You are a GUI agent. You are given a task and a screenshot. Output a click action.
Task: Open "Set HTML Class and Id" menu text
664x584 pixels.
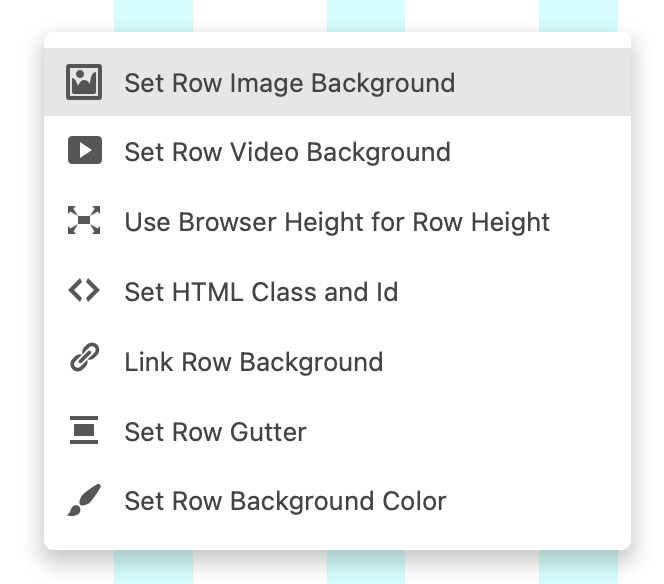[261, 292]
